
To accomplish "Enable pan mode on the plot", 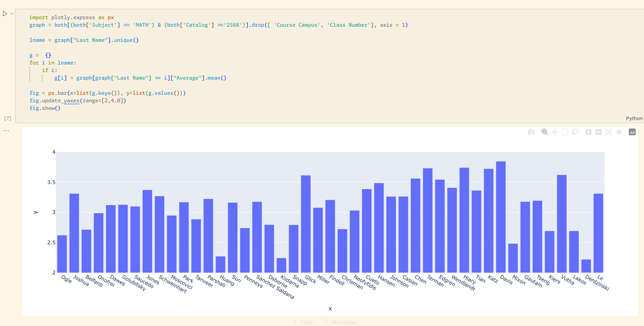I will click(555, 132).
